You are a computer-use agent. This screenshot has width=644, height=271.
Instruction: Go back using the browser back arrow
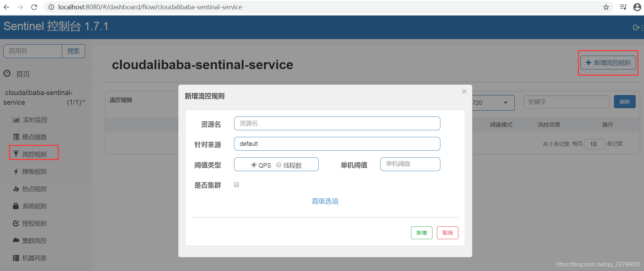click(7, 7)
